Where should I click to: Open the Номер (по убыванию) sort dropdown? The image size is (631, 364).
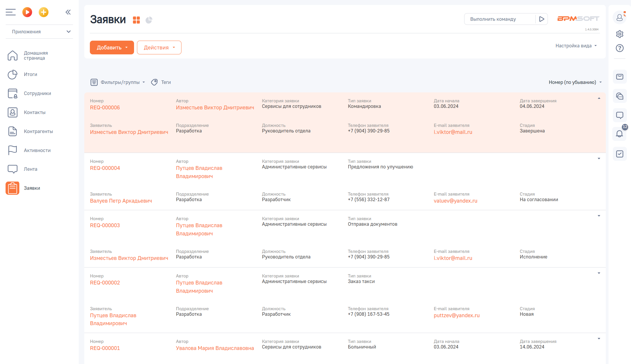tap(575, 82)
